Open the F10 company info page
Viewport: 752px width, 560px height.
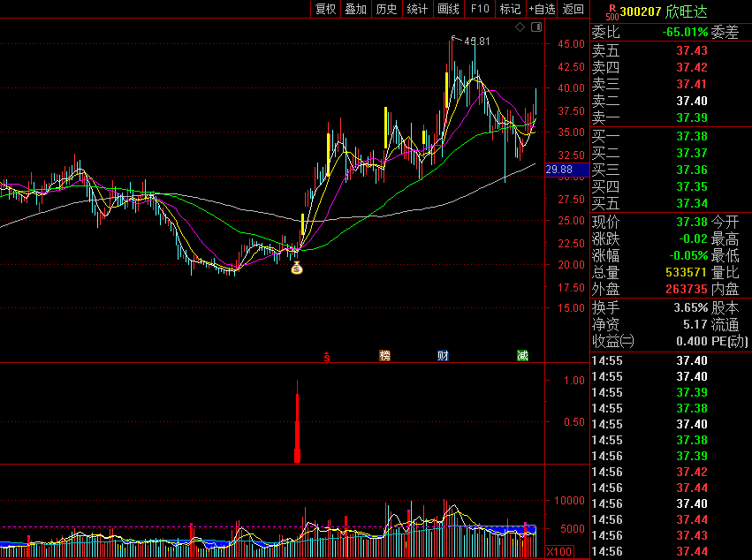pyautogui.click(x=480, y=9)
